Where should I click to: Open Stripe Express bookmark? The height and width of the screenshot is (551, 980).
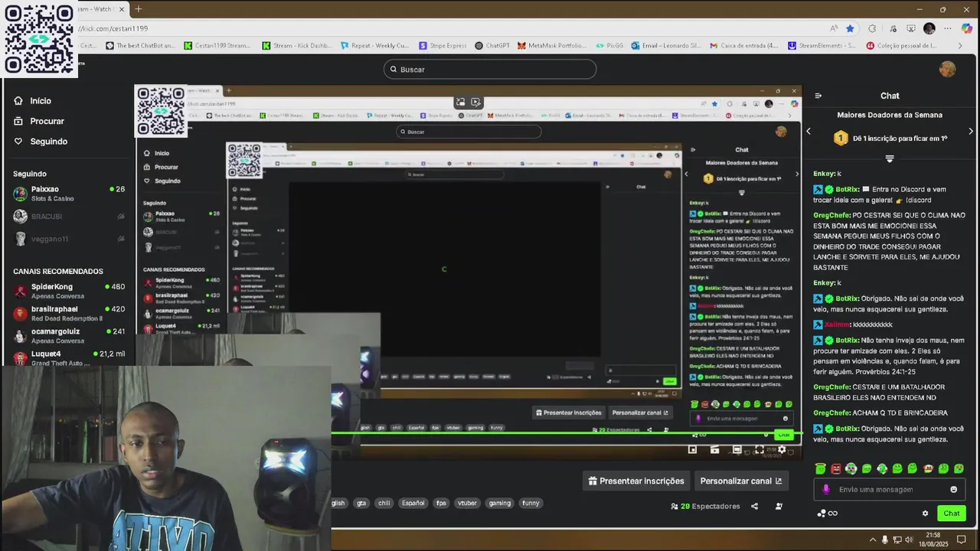pos(443,46)
